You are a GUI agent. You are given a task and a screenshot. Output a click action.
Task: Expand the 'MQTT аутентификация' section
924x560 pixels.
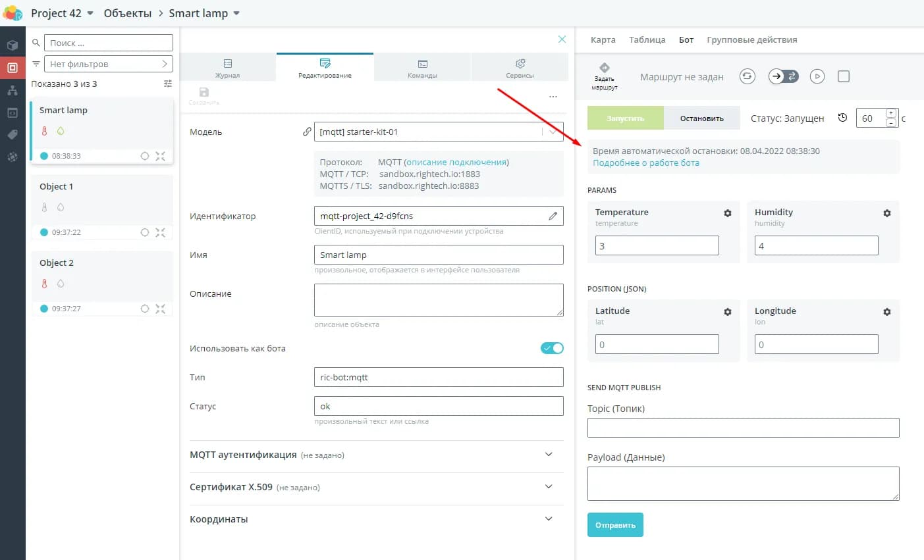coord(549,455)
